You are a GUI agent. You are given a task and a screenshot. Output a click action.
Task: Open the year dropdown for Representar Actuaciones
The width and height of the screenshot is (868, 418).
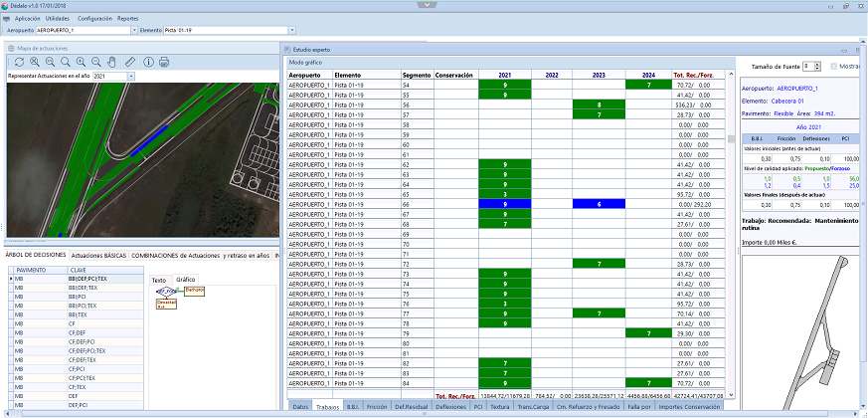pyautogui.click(x=130, y=76)
